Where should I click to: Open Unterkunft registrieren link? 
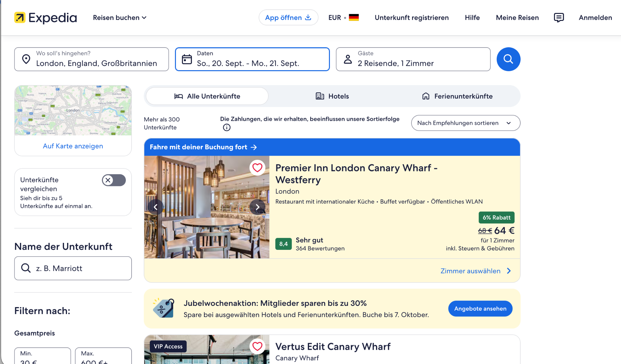(411, 18)
